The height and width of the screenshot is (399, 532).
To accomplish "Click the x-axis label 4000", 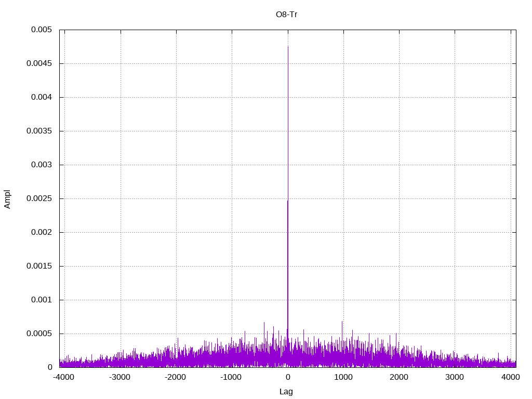I will coord(511,377).
